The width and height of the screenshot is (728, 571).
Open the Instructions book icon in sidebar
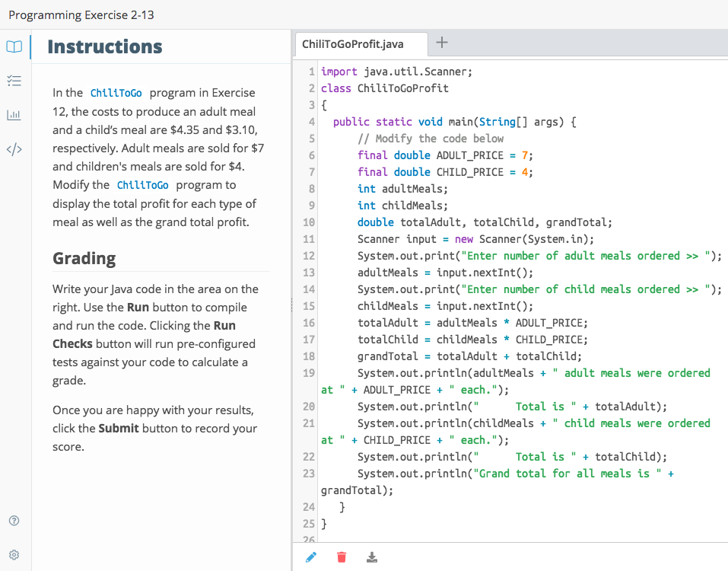[x=14, y=46]
